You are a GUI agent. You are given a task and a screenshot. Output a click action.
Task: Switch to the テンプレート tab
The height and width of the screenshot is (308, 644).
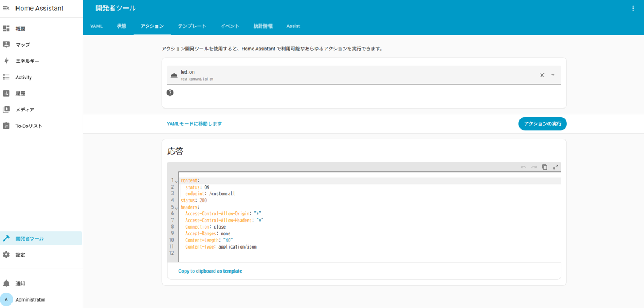tap(192, 26)
